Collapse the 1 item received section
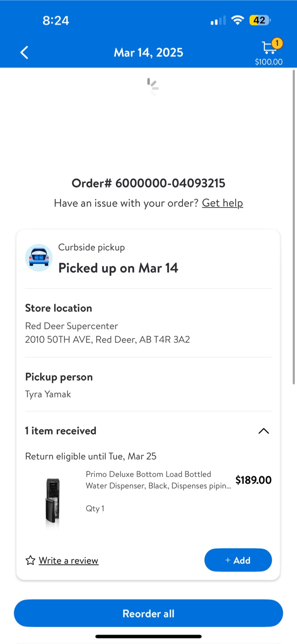 264,431
